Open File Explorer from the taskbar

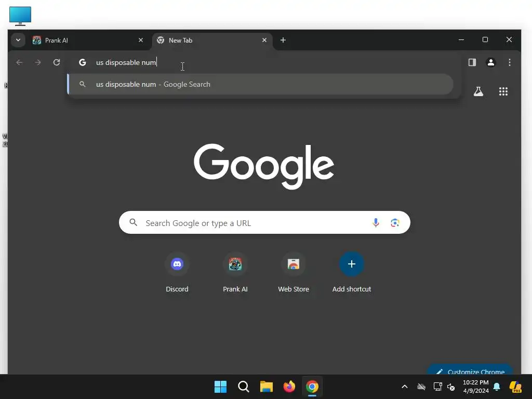pyautogui.click(x=267, y=387)
